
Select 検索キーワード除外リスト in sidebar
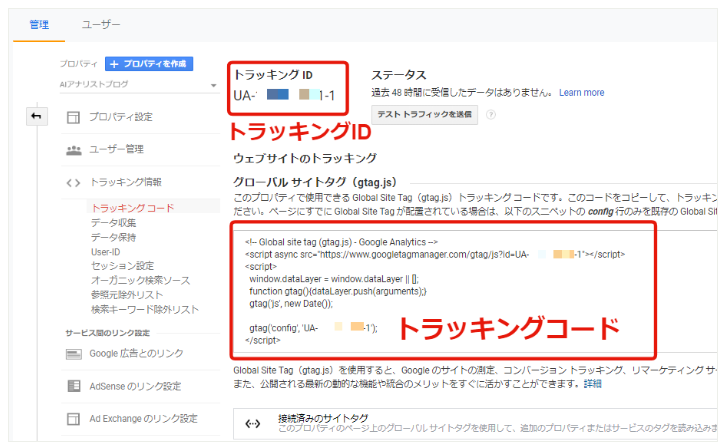(x=145, y=309)
